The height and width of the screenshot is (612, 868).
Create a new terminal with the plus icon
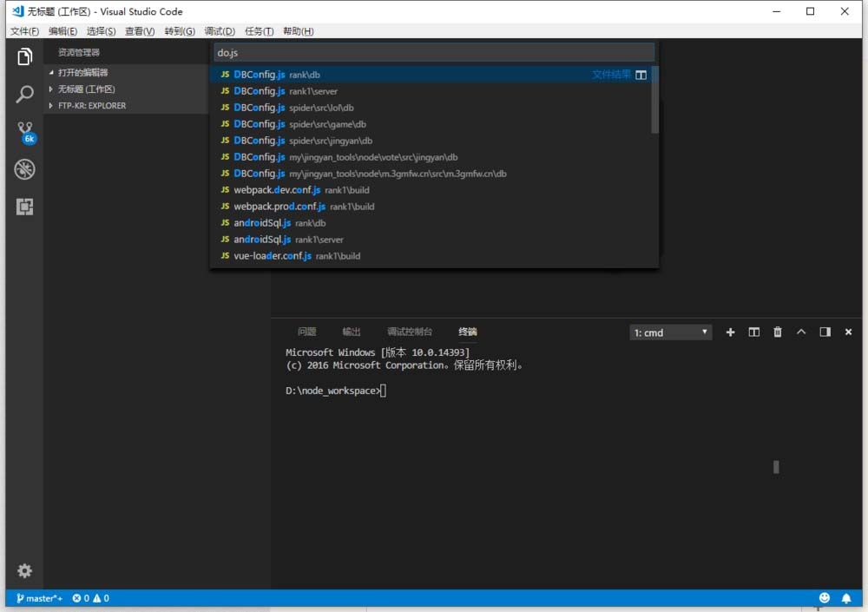click(730, 332)
